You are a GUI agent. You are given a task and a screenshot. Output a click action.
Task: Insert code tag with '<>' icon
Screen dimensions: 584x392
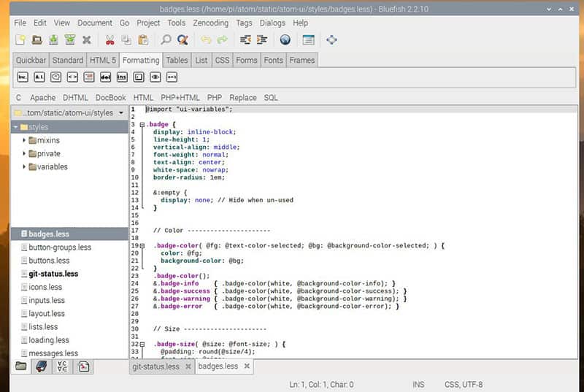tap(72, 77)
